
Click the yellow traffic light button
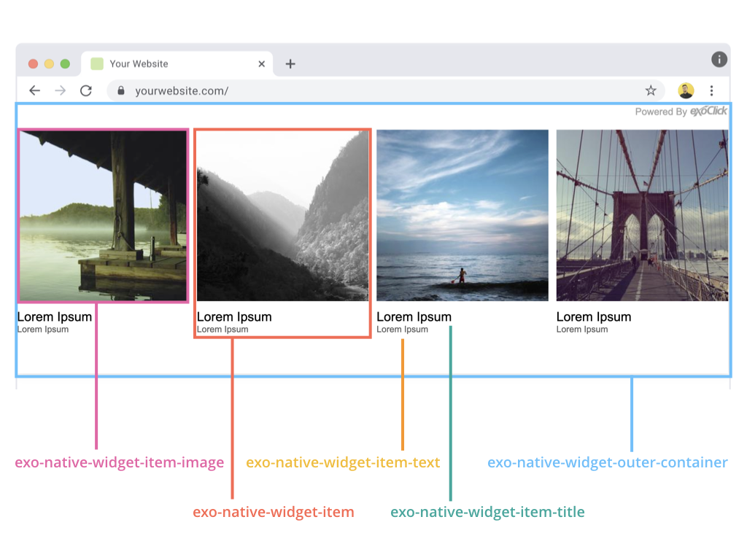coord(48,63)
